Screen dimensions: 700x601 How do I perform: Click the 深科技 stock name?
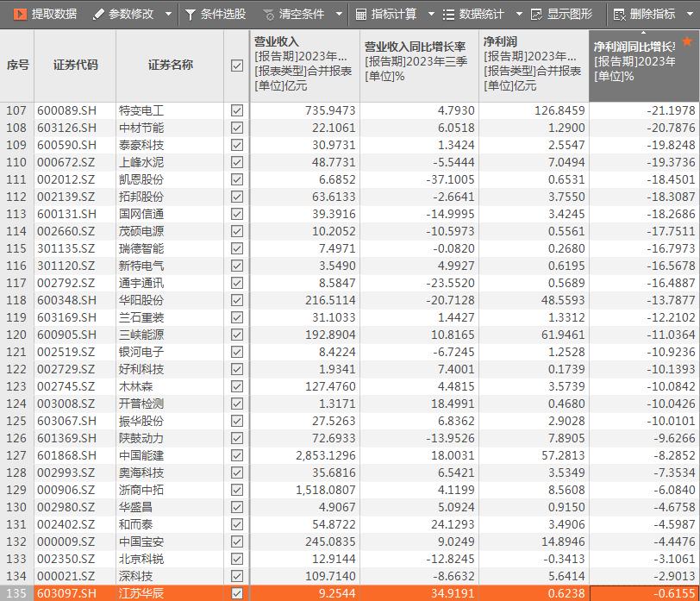[135, 576]
